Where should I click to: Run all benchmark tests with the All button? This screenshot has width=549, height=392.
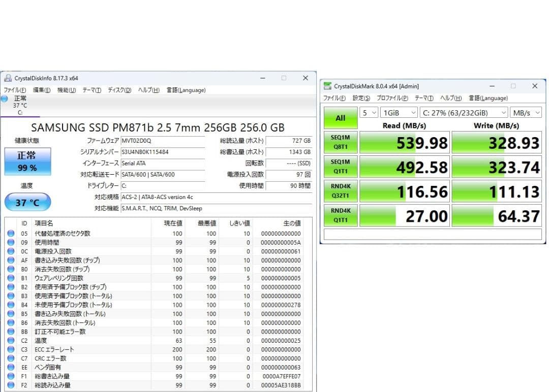pyautogui.click(x=340, y=118)
